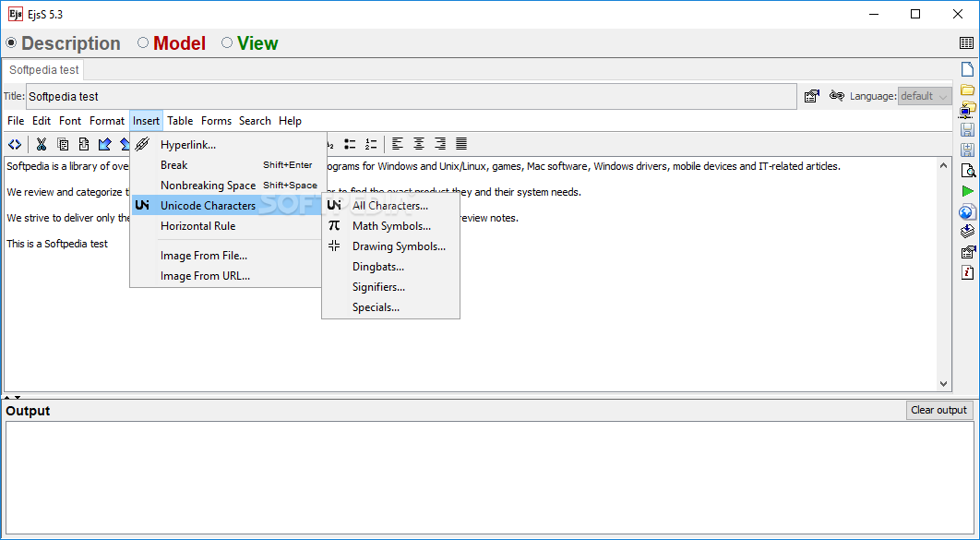Select the View radio button

pos(227,43)
